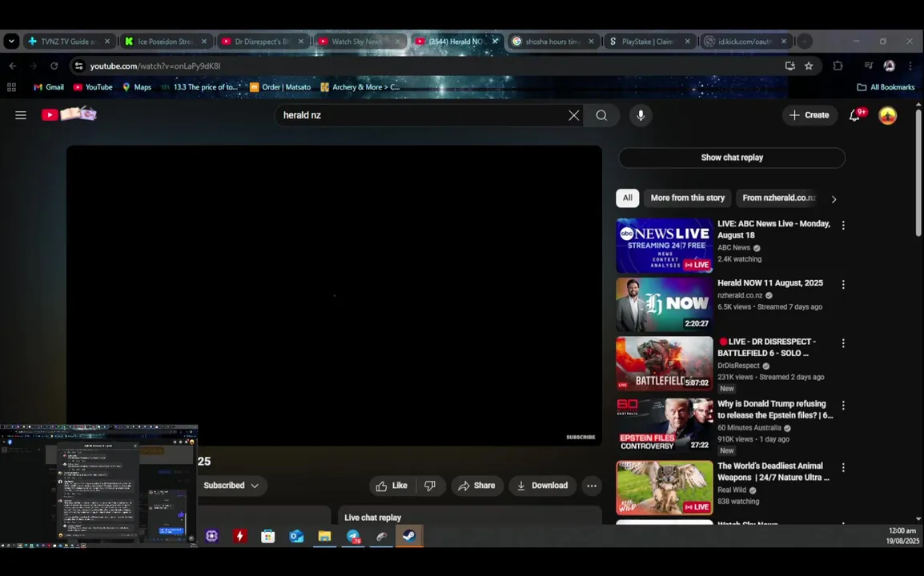924x576 pixels.
Task: Clear the search box with X
Action: [573, 115]
